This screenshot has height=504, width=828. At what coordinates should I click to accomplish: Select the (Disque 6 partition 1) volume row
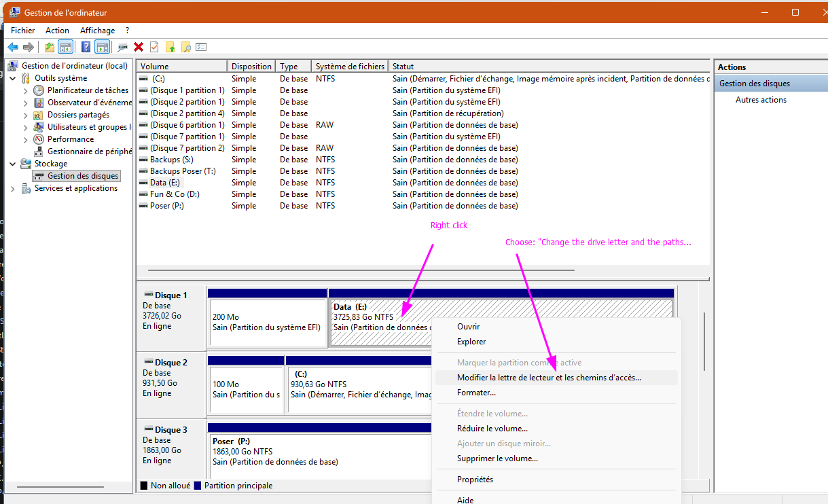pyautogui.click(x=423, y=125)
